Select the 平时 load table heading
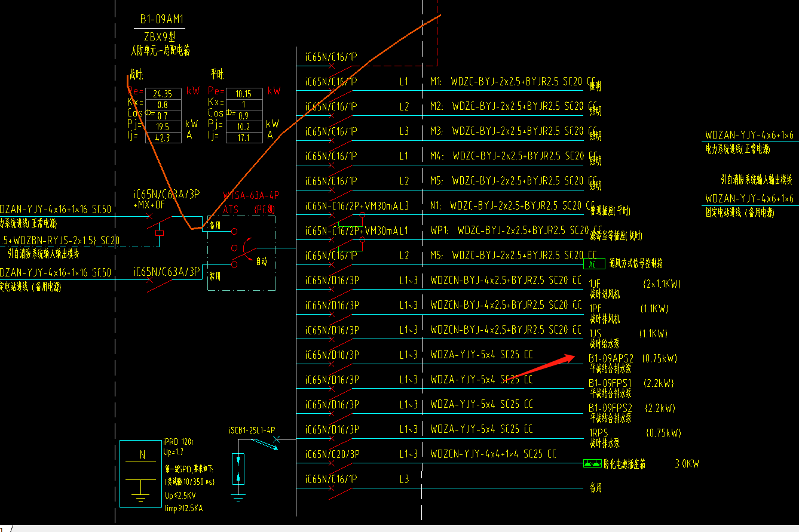The image size is (799, 532). coord(218,75)
